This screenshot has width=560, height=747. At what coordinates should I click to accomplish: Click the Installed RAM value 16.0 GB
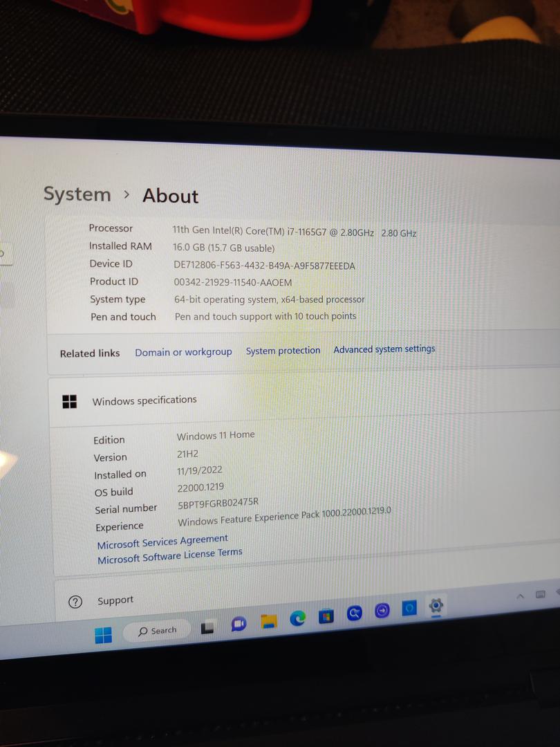(223, 248)
